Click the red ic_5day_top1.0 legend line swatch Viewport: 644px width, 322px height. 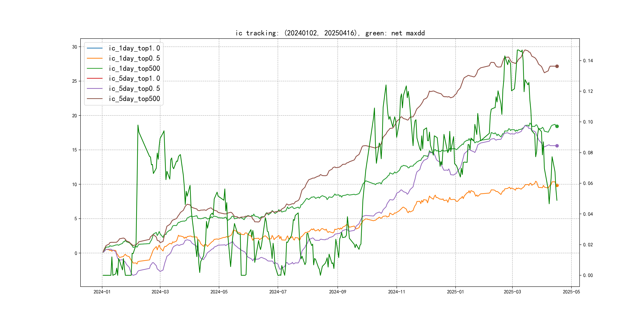click(94, 79)
